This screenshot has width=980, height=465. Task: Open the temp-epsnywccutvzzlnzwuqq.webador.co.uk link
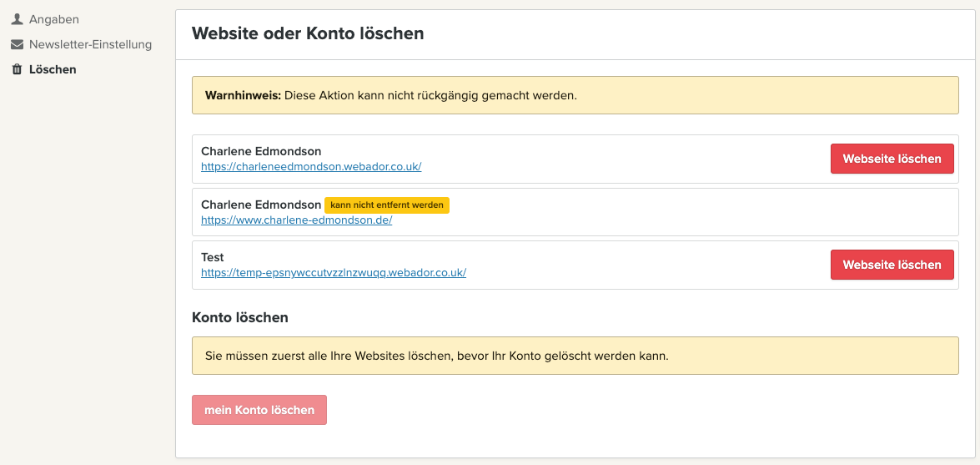[x=334, y=272]
